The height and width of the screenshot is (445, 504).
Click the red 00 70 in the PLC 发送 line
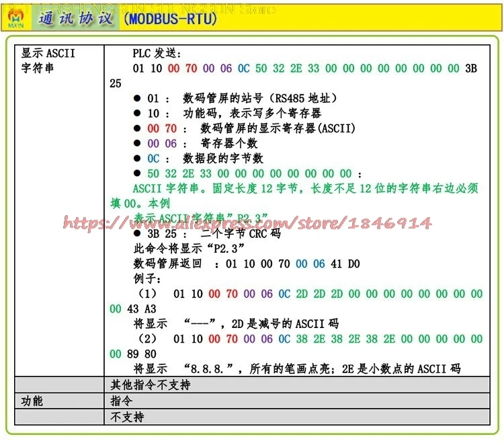click(x=182, y=69)
